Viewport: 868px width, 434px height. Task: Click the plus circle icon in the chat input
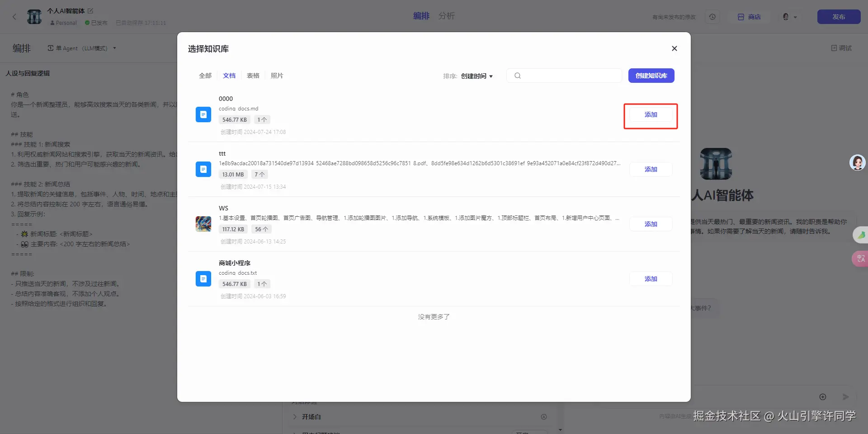pos(823,397)
